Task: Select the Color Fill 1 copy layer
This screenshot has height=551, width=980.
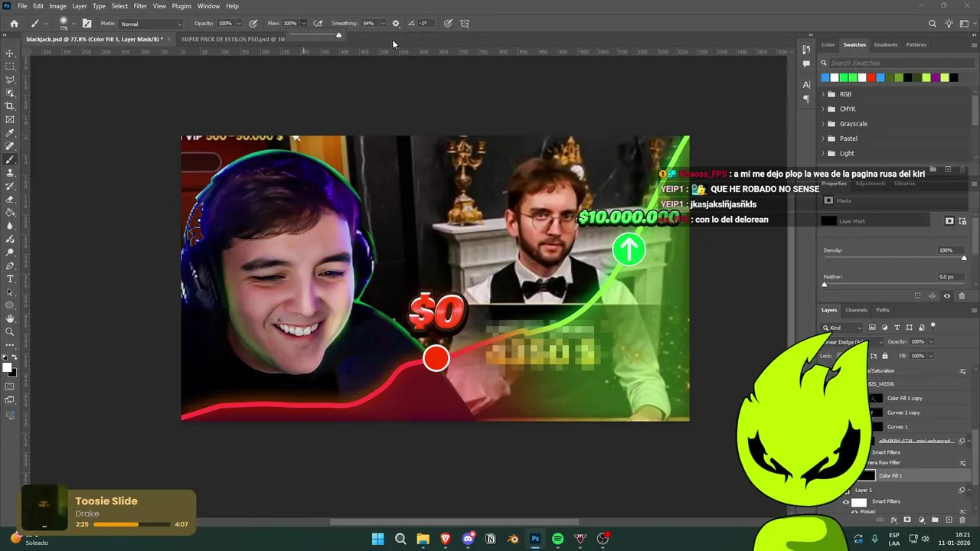Action: pyautogui.click(x=905, y=399)
